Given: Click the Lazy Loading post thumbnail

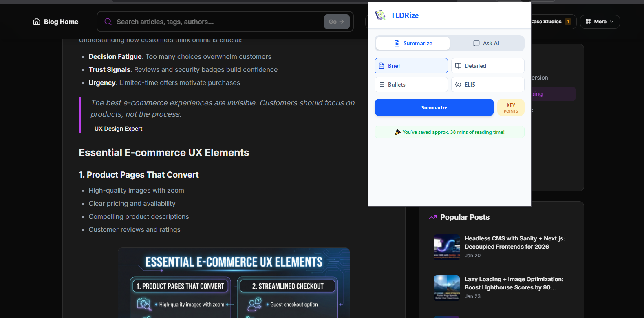Looking at the screenshot, I should tap(446, 288).
